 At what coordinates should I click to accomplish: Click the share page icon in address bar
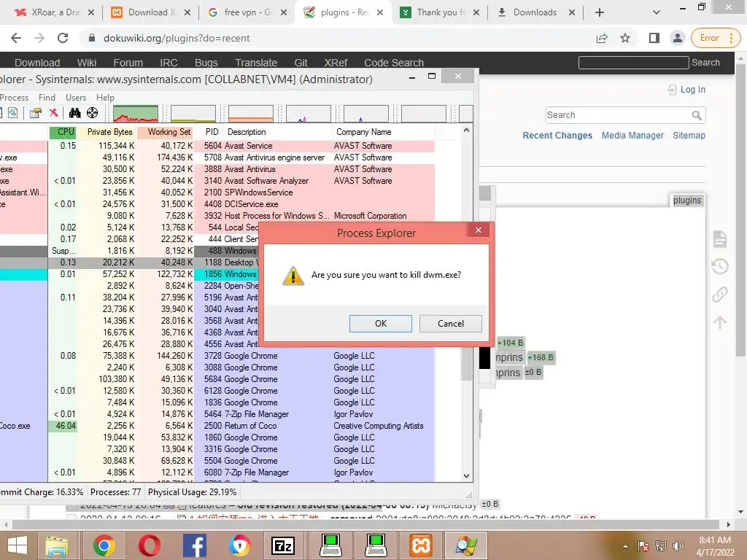point(602,38)
